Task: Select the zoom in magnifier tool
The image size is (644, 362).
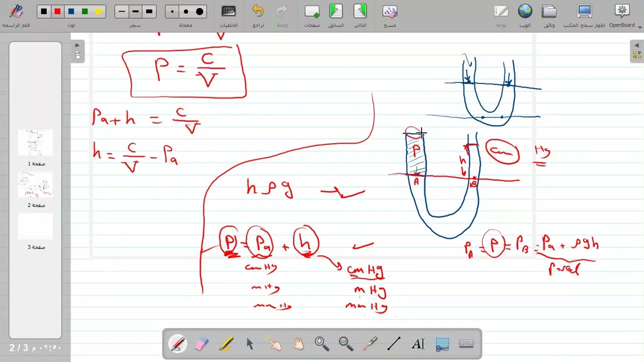Action: tap(322, 344)
